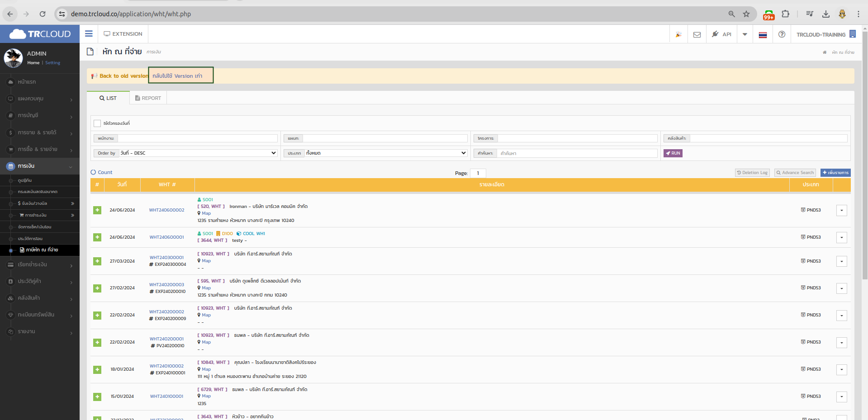Viewport: 868px width, 420px height.
Task: Click the Page number field
Action: tap(478, 173)
